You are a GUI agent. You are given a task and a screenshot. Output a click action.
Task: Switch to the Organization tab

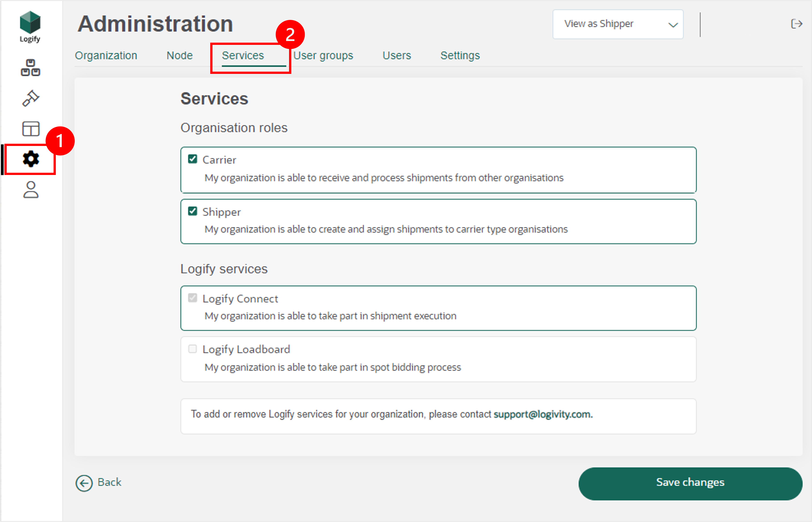[106, 55]
